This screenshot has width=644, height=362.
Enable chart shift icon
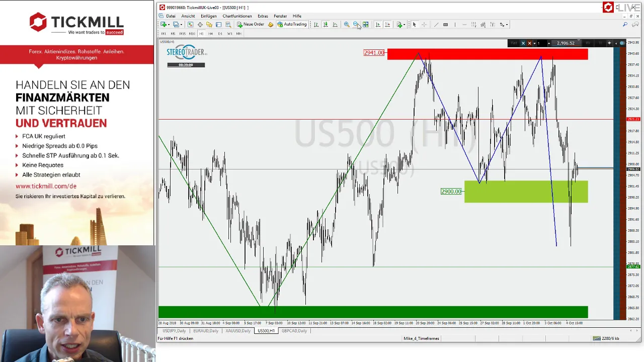point(387,24)
